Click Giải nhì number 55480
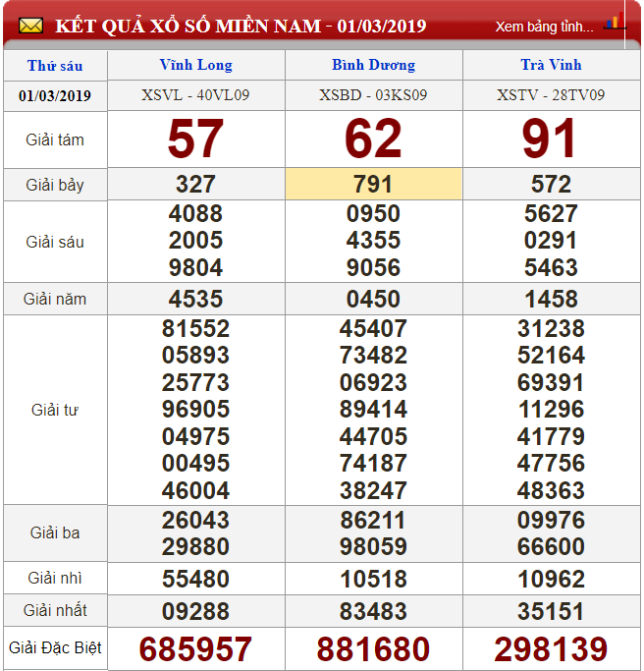 pos(195,580)
